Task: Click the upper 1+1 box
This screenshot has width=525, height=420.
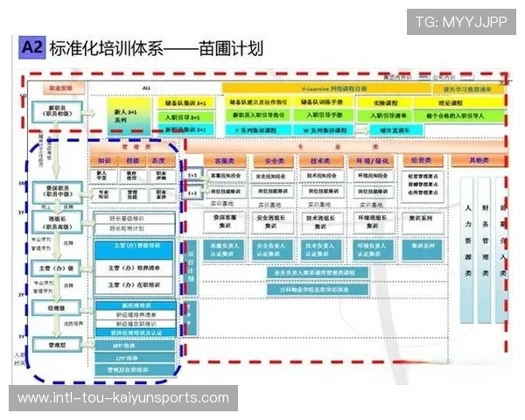Action: pos(192,175)
